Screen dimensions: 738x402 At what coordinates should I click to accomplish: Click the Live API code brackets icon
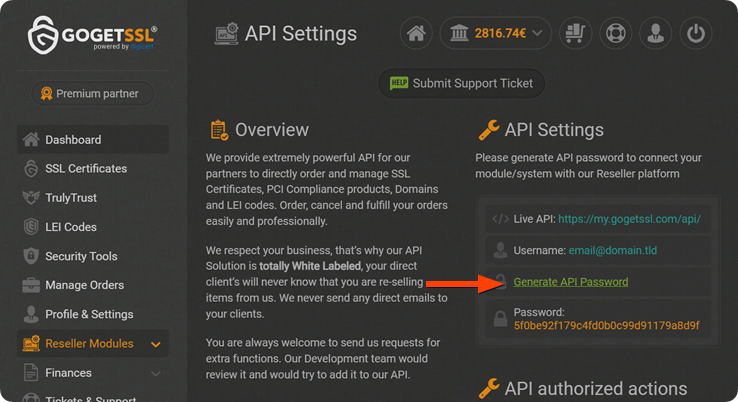point(500,219)
